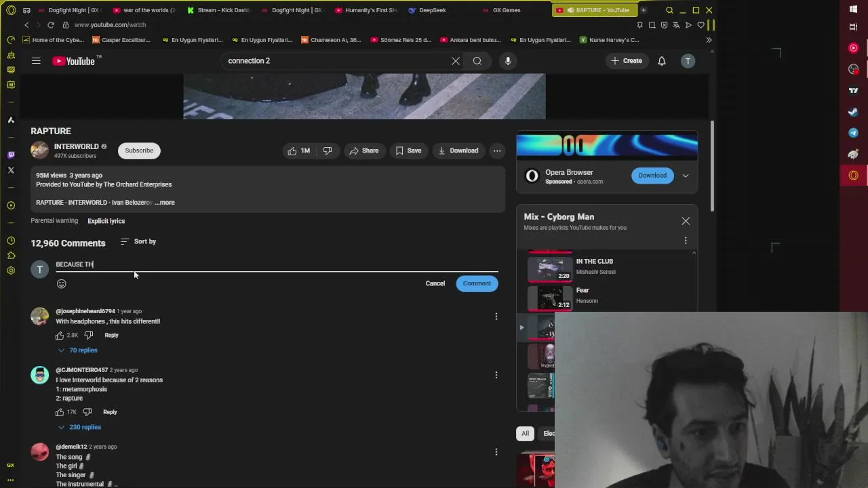The width and height of the screenshot is (868, 488).
Task: Dislike the RAPTURE video
Action: click(x=328, y=150)
